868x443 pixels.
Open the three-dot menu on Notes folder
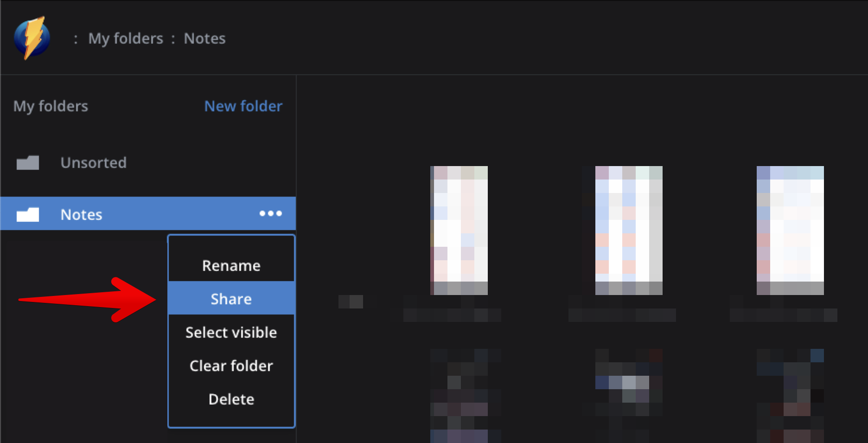[x=270, y=213]
